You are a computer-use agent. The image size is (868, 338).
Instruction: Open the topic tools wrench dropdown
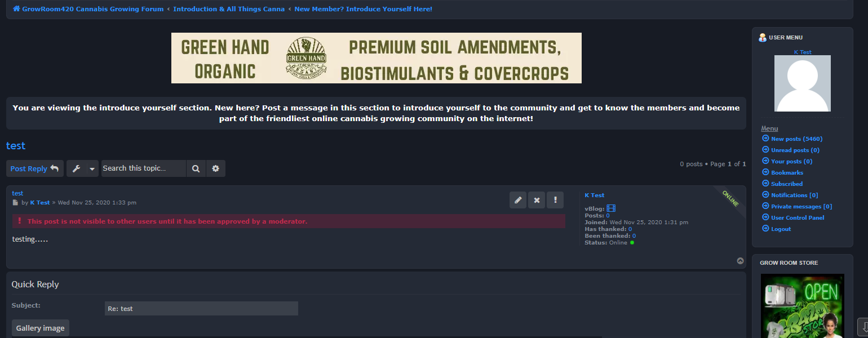(82, 168)
